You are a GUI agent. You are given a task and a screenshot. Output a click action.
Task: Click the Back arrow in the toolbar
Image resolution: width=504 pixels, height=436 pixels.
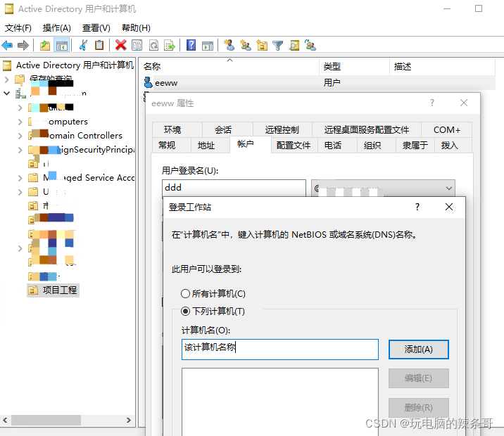pos(7,45)
